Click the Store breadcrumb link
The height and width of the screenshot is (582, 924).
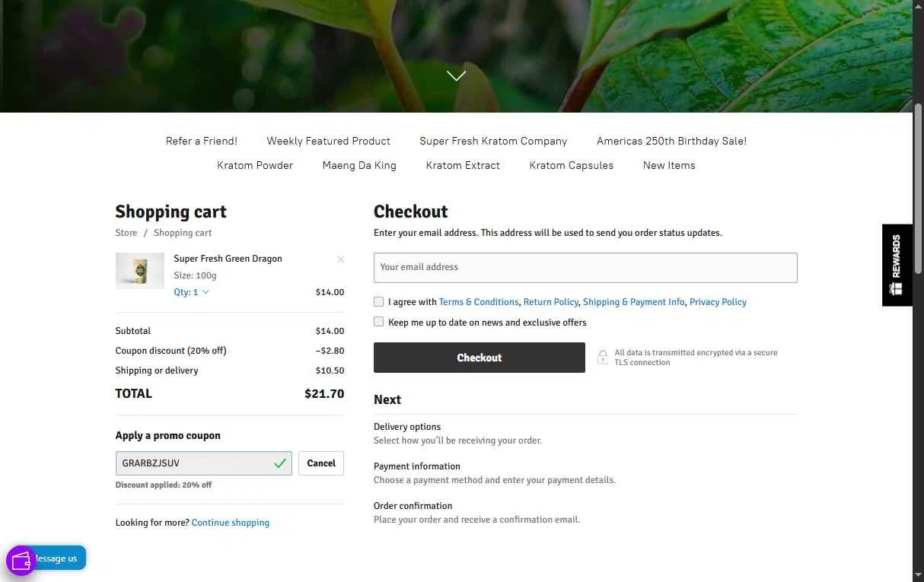(126, 233)
